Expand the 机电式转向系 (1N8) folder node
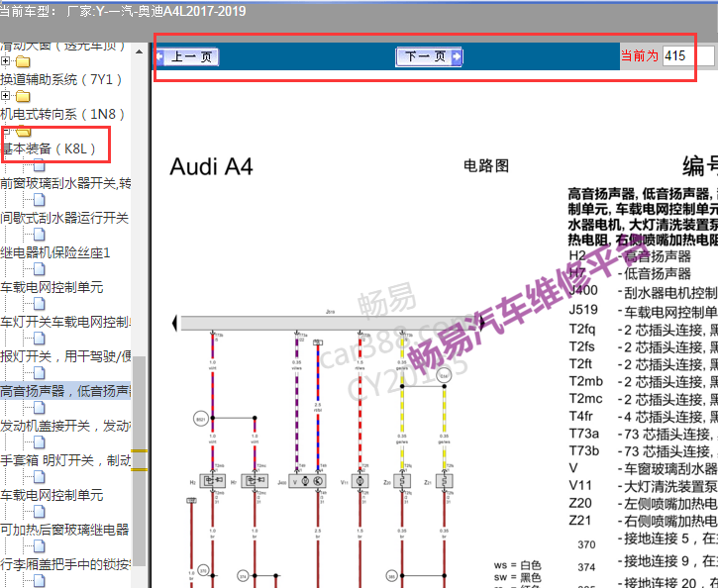Viewport: 718px width, 588px height. pos(6,96)
